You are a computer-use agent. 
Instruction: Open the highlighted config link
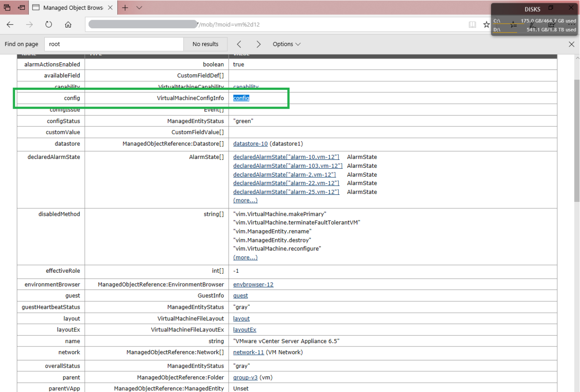[x=241, y=98]
